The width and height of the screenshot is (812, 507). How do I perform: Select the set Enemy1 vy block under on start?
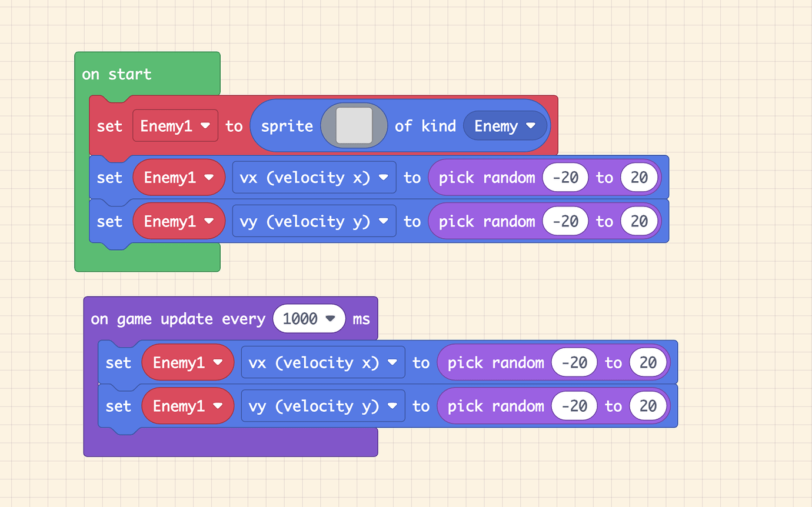110,221
